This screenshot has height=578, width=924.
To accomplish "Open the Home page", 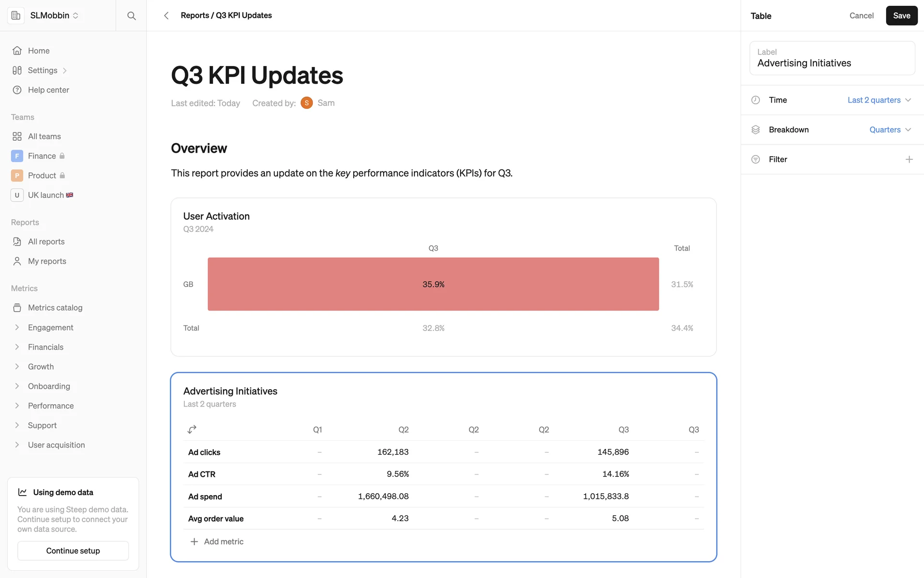I will coord(38,51).
